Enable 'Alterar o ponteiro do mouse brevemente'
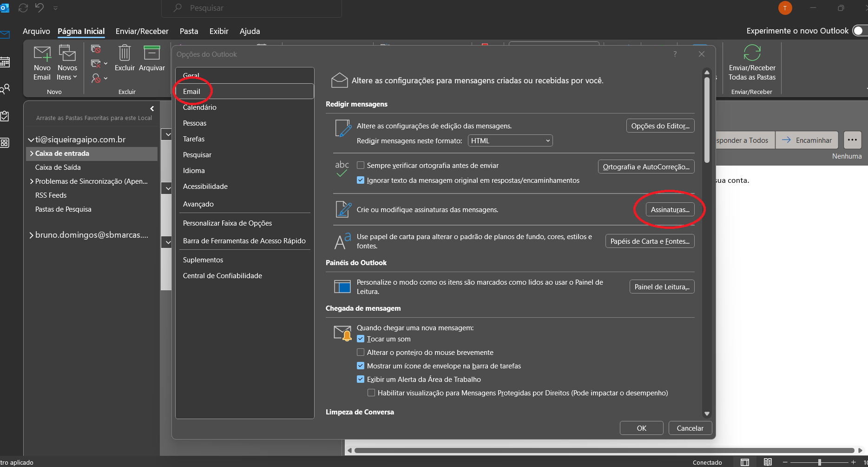This screenshot has width=868, height=467. [361, 352]
